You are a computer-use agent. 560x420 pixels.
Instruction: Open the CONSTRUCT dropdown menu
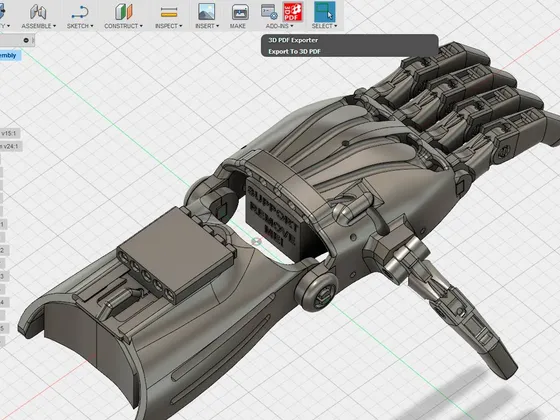click(124, 26)
